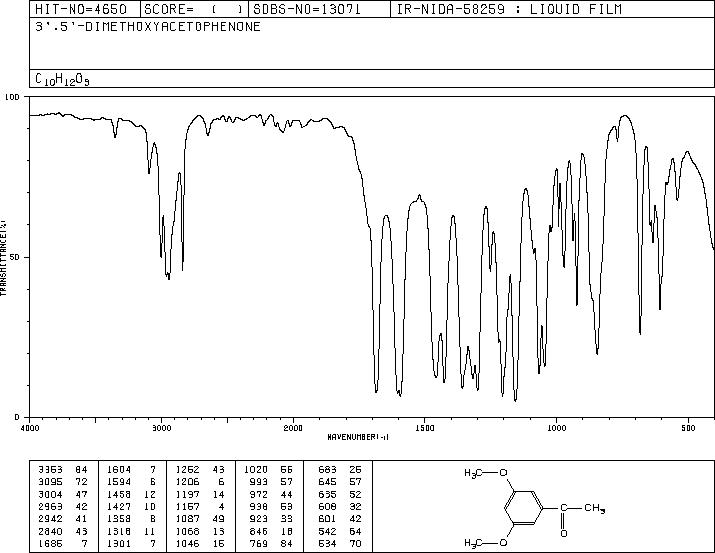Click the 0 label on transmittance axis
715x553 pixels.
17,417
